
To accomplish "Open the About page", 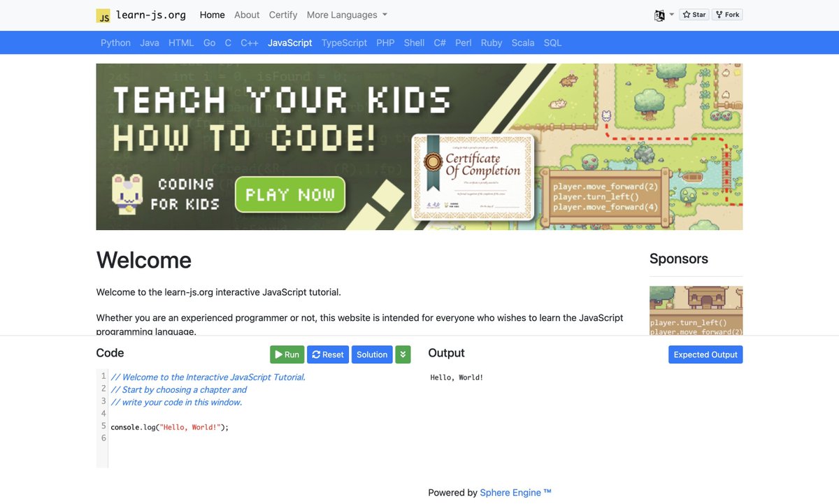I will [x=247, y=15].
